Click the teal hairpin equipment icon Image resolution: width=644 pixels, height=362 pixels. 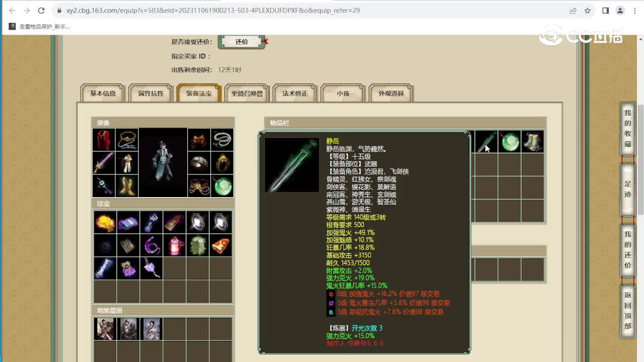coord(104,186)
